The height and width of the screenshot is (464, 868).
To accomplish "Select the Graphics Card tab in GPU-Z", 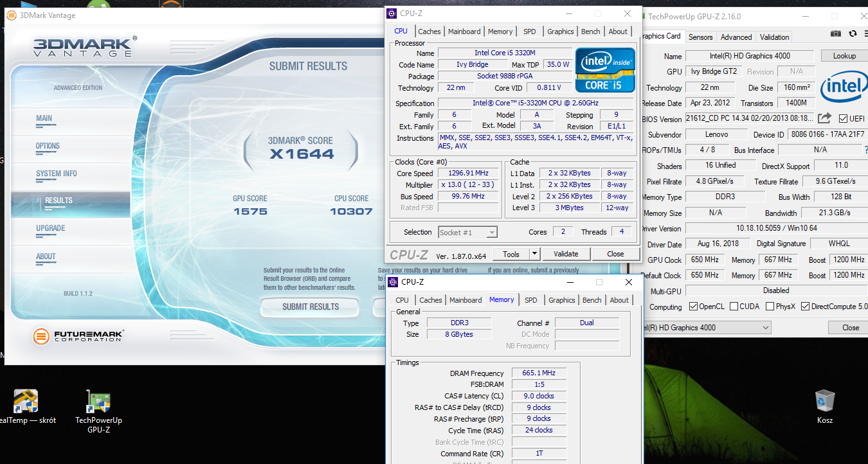I will click(x=662, y=36).
